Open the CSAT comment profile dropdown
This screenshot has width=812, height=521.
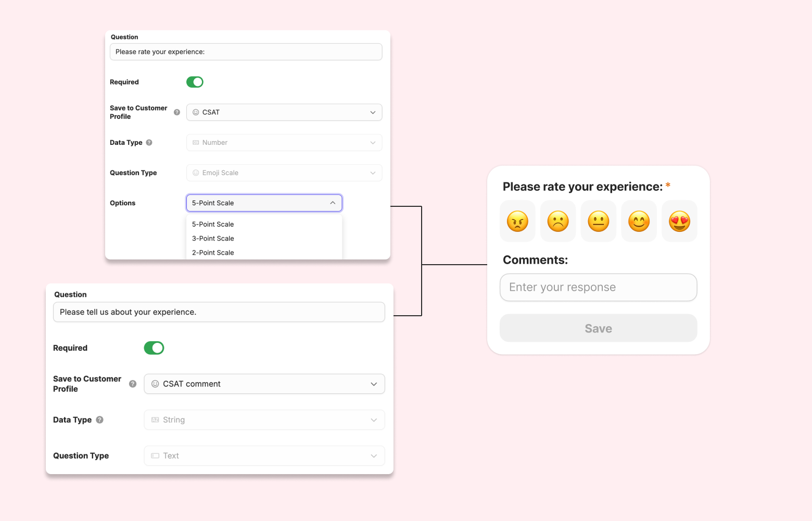[x=264, y=384]
